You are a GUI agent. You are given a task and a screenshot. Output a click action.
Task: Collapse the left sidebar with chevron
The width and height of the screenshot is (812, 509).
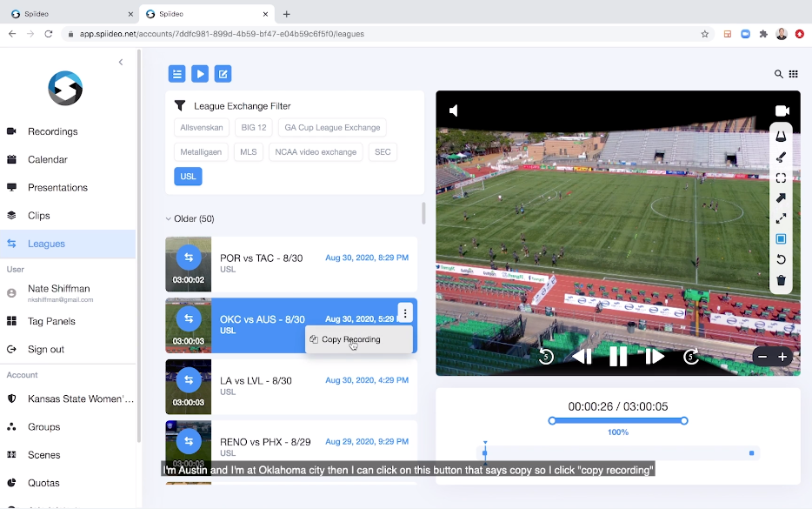(x=121, y=62)
